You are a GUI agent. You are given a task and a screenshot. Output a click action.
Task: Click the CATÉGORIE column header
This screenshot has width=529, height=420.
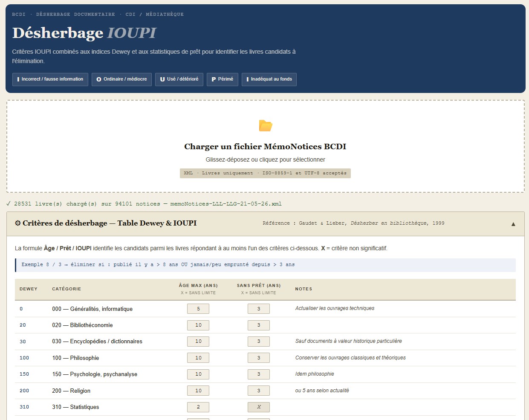click(66, 289)
